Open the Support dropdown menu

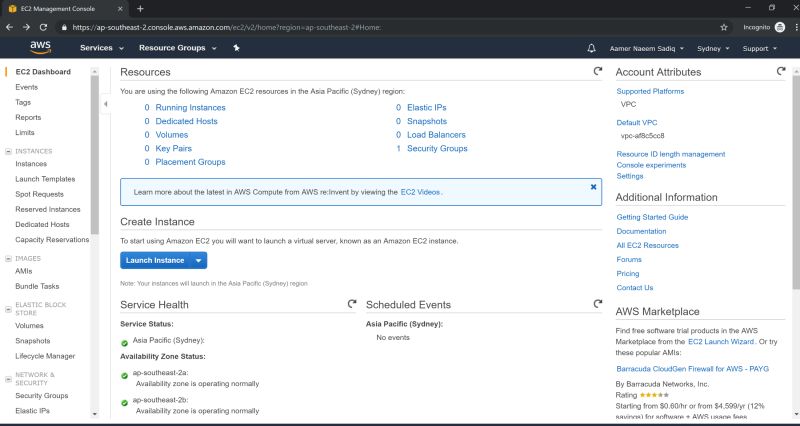coord(760,48)
